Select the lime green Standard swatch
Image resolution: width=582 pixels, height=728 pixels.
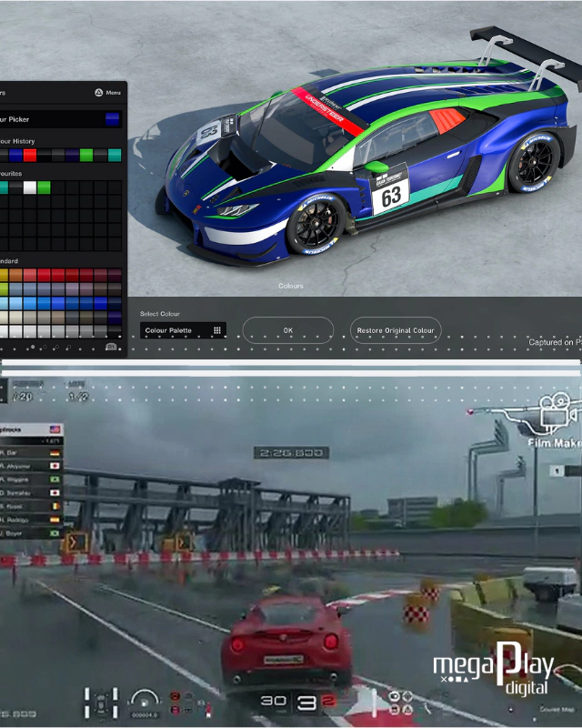[4, 288]
